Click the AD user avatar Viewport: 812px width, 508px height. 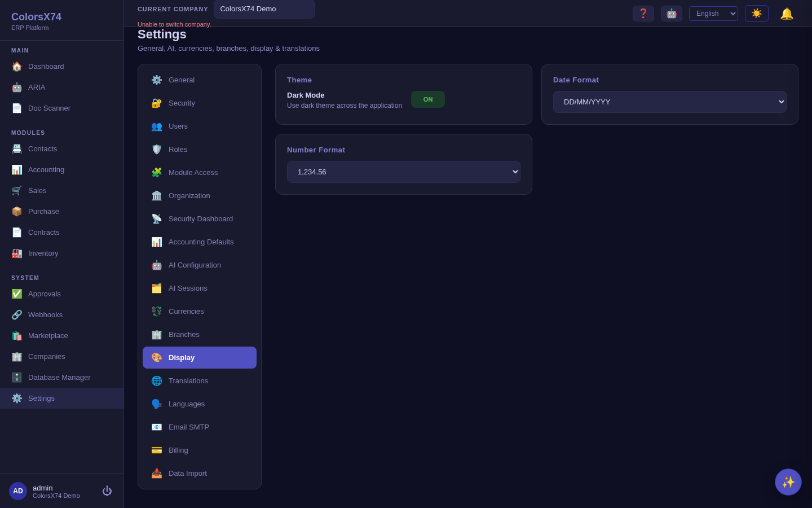pos(18,491)
